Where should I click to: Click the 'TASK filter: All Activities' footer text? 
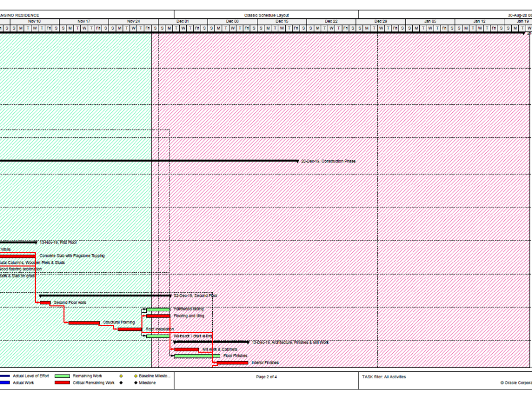(x=384, y=377)
